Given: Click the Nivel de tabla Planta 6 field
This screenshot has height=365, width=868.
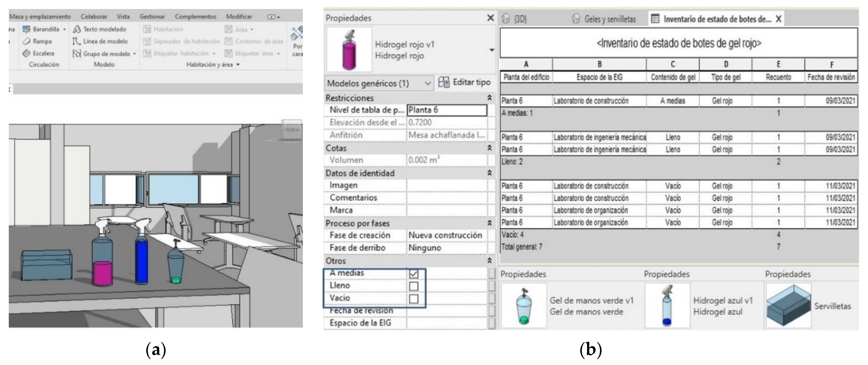Looking at the screenshot, I should [x=447, y=110].
